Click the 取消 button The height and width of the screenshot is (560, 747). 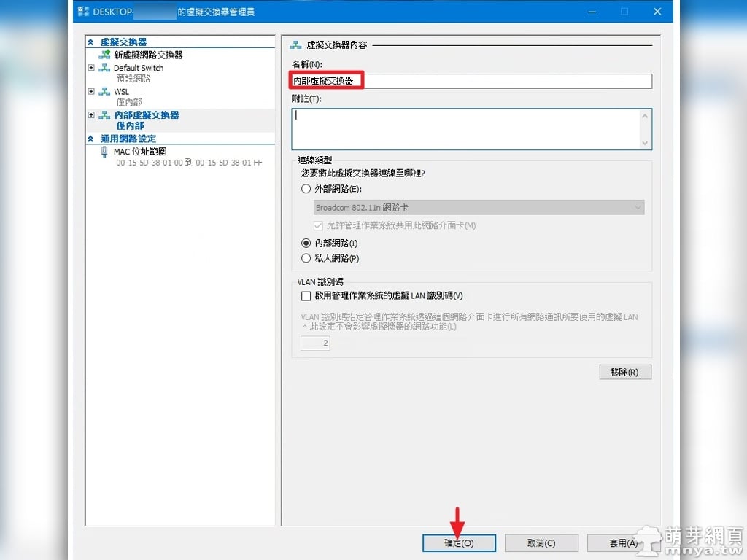tap(541, 543)
